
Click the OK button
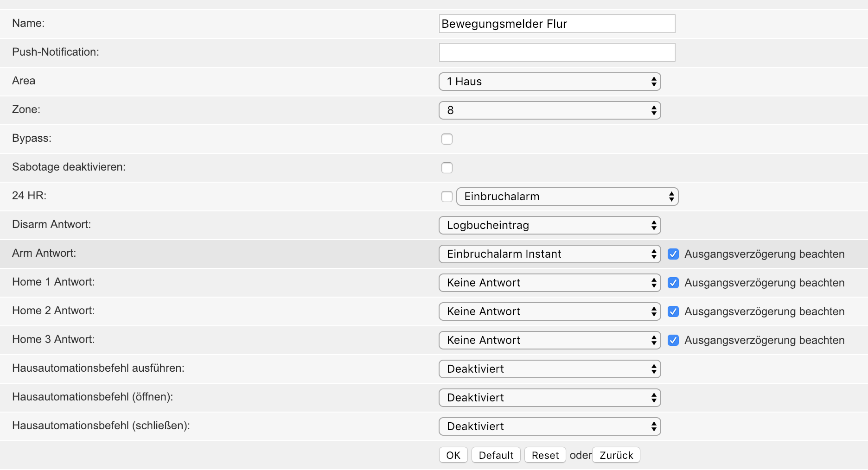453,455
